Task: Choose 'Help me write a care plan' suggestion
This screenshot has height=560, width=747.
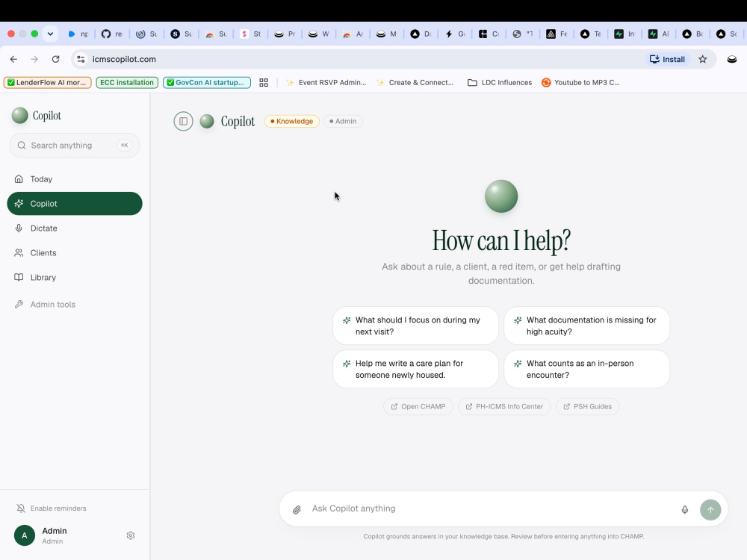Action: coord(415,369)
